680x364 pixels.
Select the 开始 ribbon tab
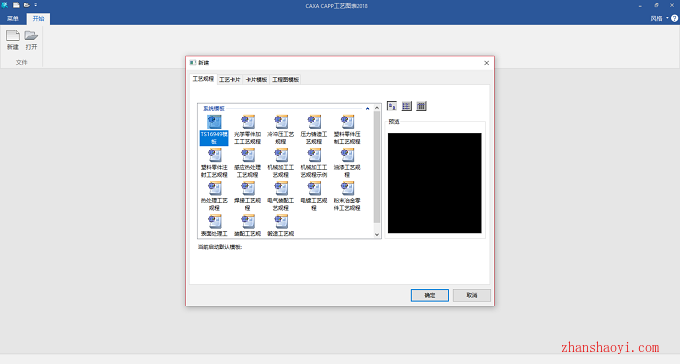[38, 19]
